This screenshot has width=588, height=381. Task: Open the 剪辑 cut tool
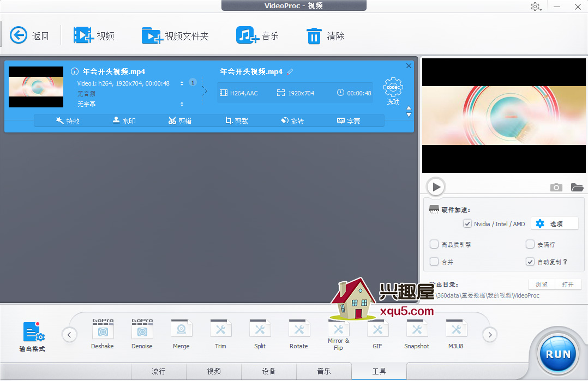click(180, 120)
